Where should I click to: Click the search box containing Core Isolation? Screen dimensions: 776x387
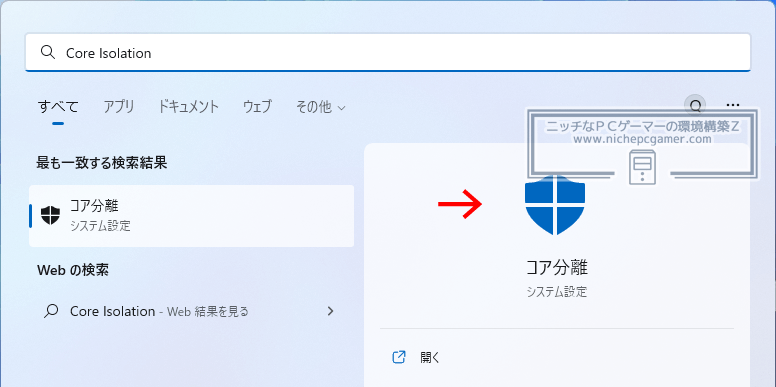click(388, 52)
